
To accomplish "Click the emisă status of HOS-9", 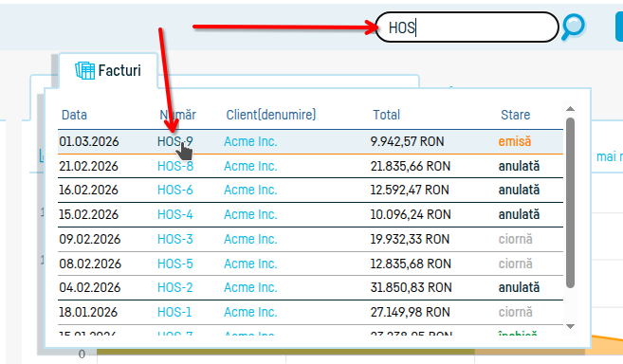I will [515, 141].
